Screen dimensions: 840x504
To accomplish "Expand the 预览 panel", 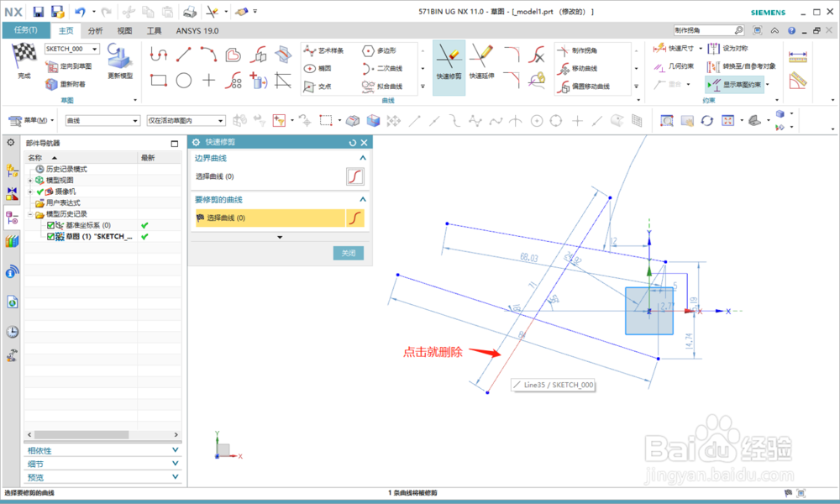I will (176, 476).
